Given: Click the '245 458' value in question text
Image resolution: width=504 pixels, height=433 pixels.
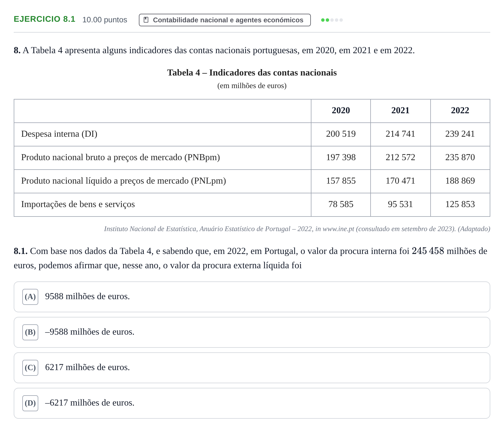Looking at the screenshot, I should click(x=428, y=251).
